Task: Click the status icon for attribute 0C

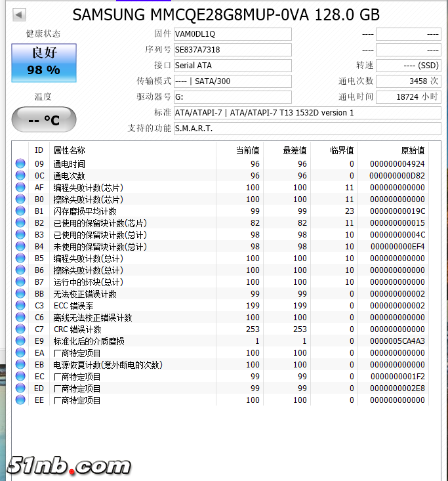Action: click(x=20, y=176)
